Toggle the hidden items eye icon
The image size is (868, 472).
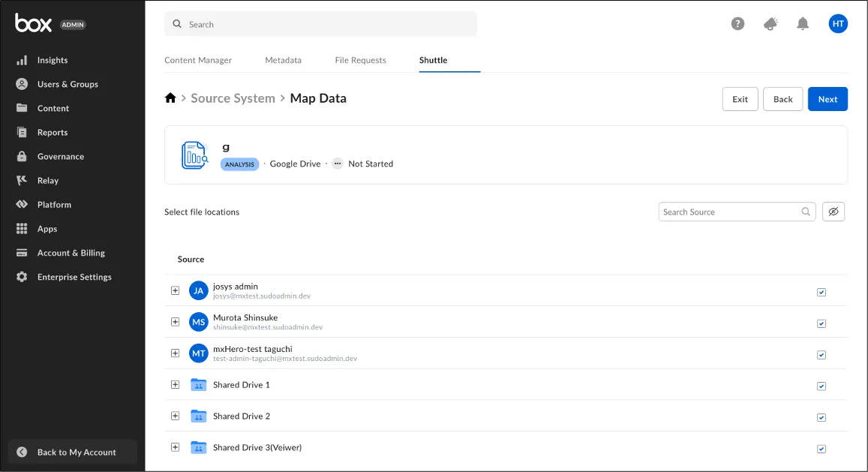[833, 212]
